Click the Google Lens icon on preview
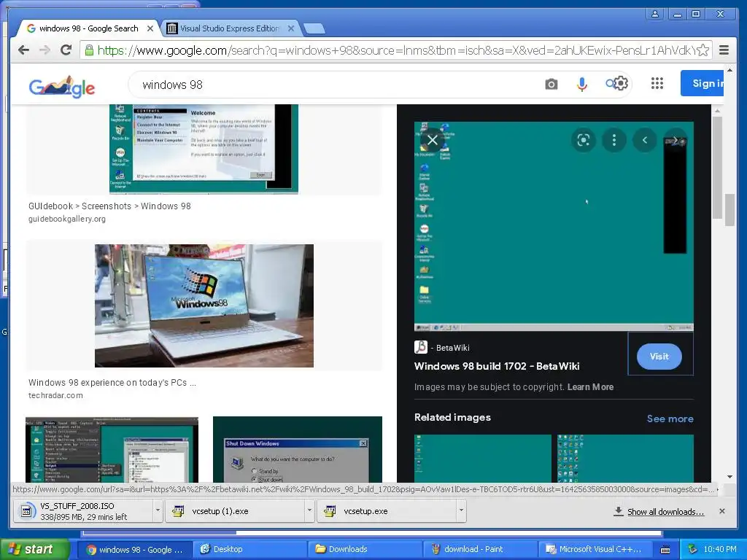 pyautogui.click(x=583, y=140)
